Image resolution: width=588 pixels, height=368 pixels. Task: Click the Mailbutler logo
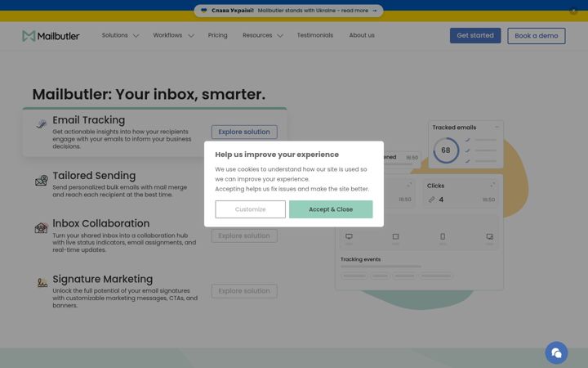pyautogui.click(x=51, y=36)
